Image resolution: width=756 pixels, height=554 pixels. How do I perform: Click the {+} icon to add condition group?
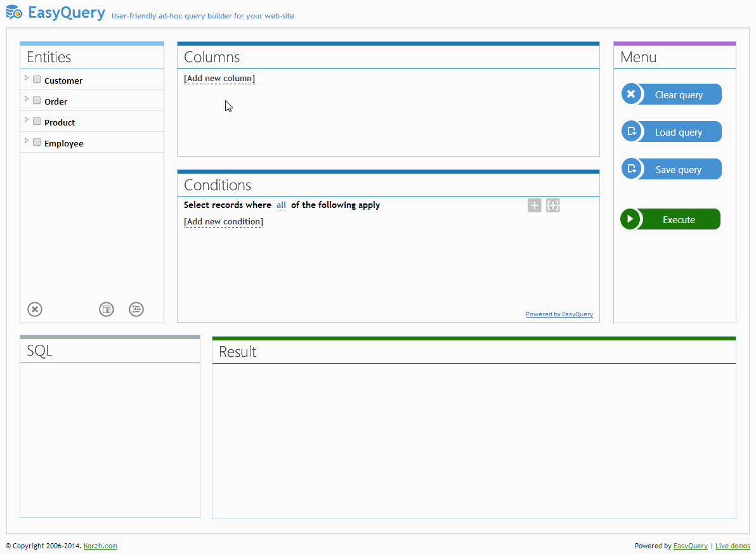click(x=552, y=205)
